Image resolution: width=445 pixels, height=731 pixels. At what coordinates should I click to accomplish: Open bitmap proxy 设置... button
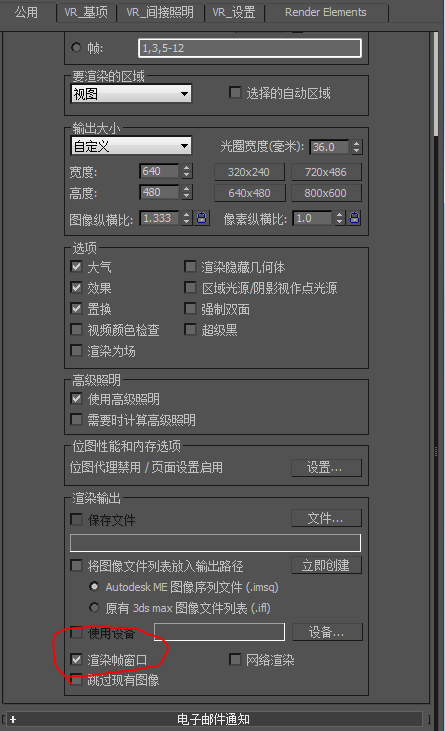326,468
